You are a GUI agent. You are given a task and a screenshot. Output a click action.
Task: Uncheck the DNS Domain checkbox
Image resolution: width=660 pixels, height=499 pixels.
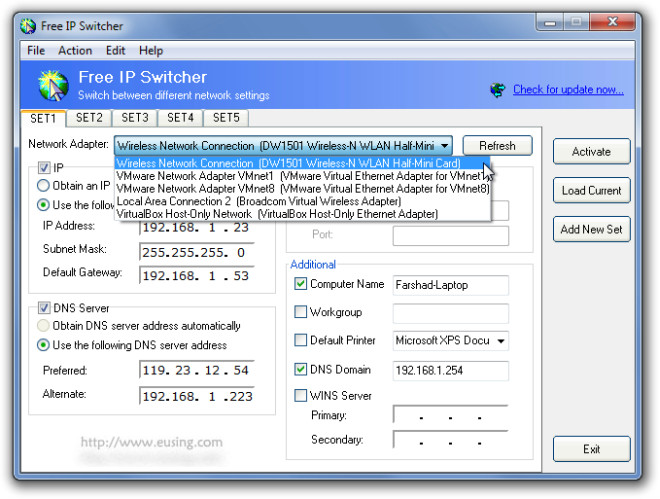[x=300, y=369]
